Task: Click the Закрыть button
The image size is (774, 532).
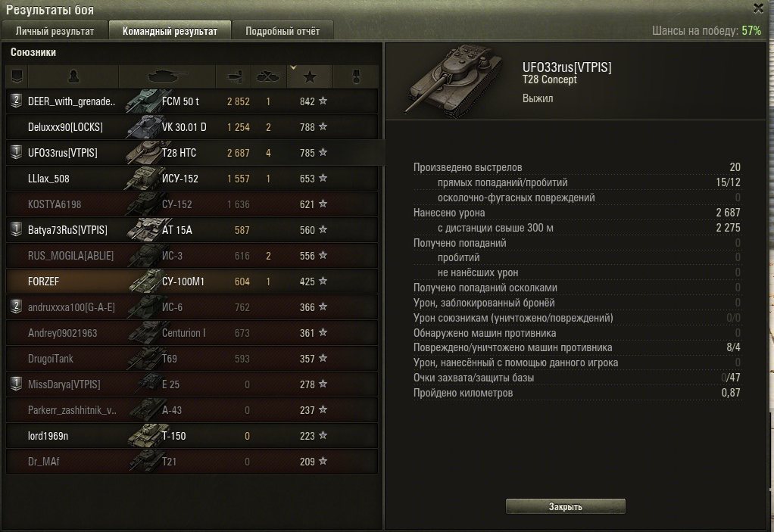Action: [565, 506]
